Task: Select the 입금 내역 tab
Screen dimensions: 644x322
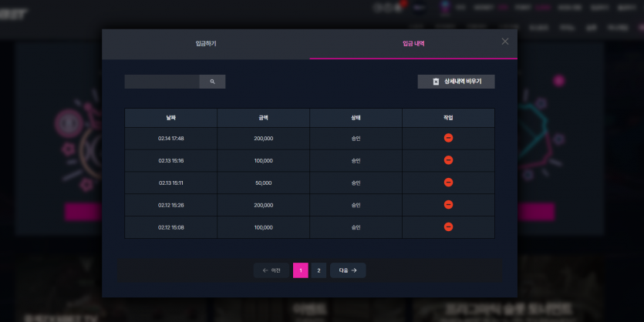Action: click(x=413, y=43)
